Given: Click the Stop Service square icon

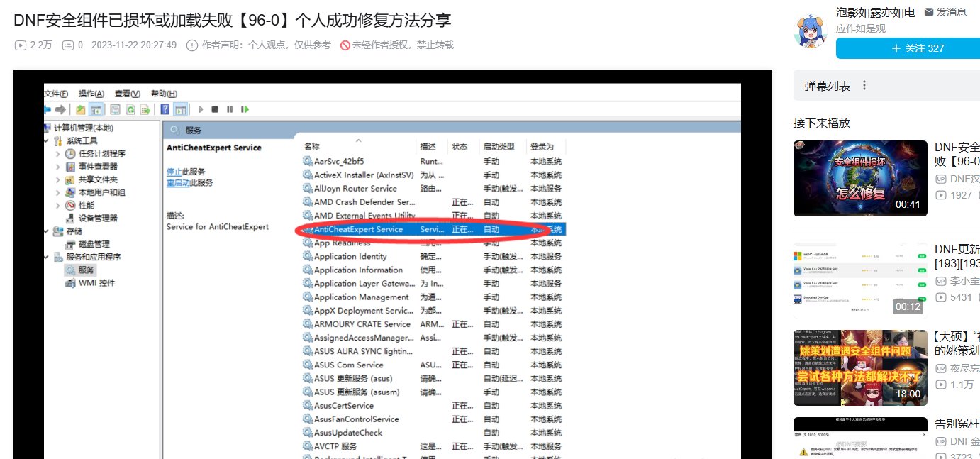Looking at the screenshot, I should [215, 109].
